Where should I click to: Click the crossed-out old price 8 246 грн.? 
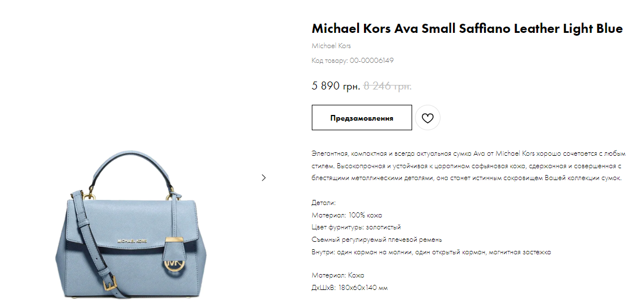click(x=387, y=86)
